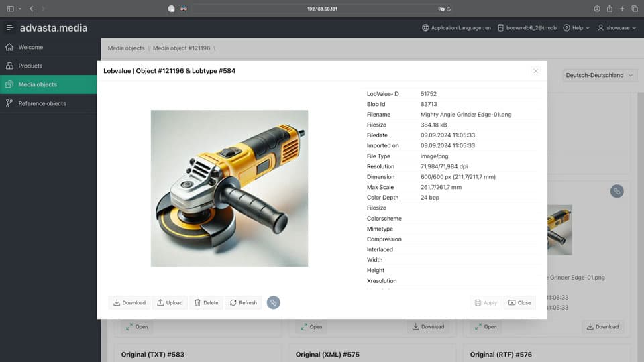Viewport: 644px width, 362px height.
Task: Show the browser tab overview
Action: [x=635, y=9]
